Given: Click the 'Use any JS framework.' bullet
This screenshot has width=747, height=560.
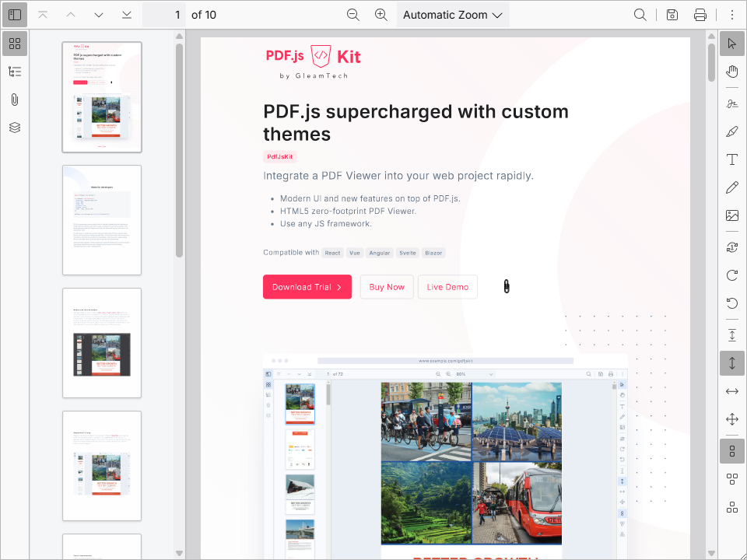Looking at the screenshot, I should [x=326, y=224].
